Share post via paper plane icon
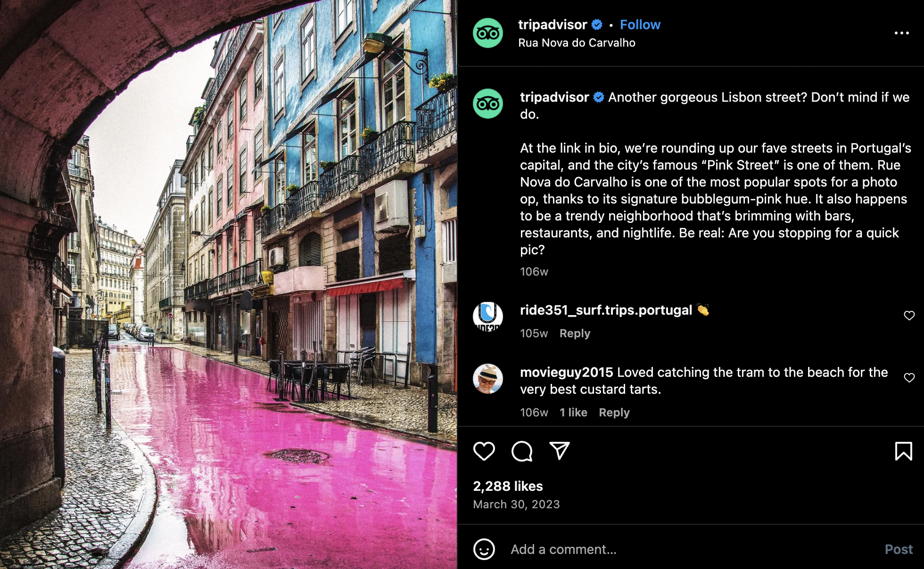This screenshot has width=924, height=569. coord(560,451)
